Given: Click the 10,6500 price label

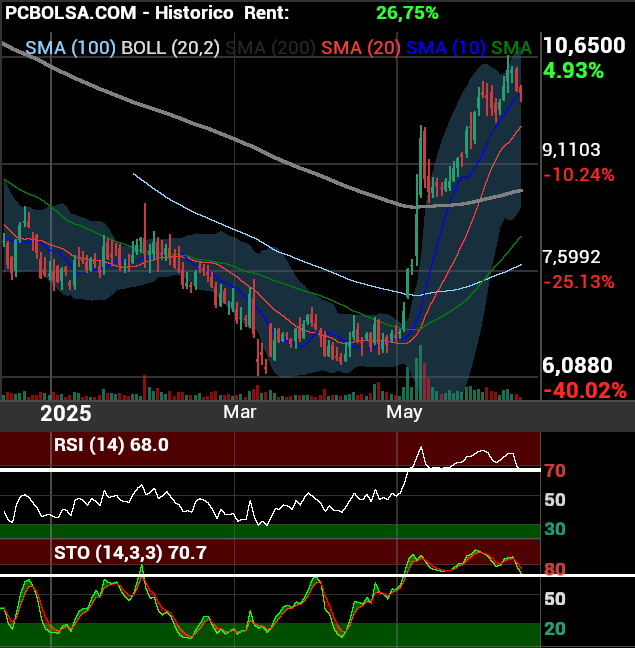Looking at the screenshot, I should pyautogui.click(x=584, y=45).
